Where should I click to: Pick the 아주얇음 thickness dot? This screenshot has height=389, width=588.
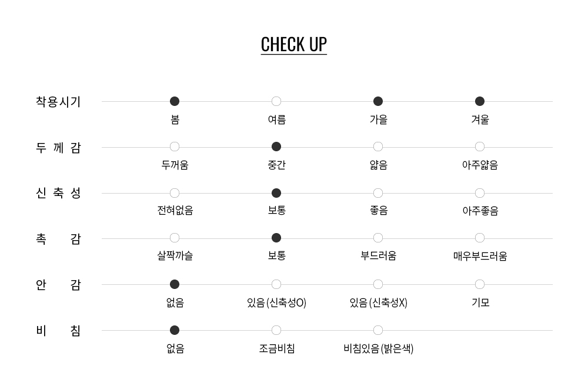click(480, 147)
